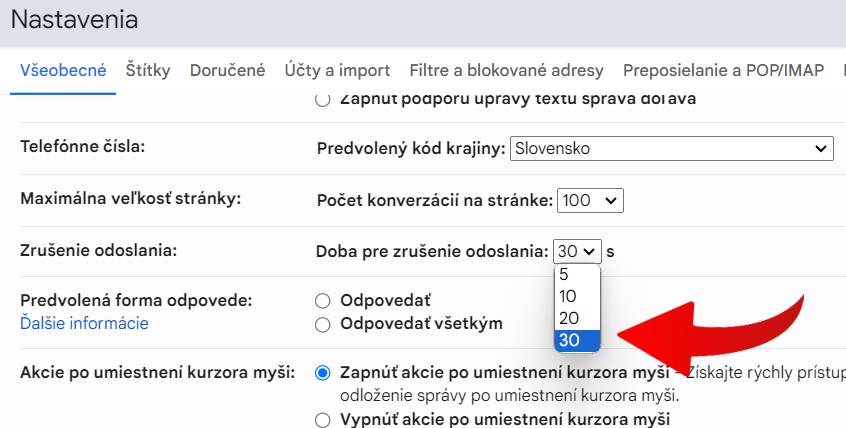The height and width of the screenshot is (428, 846).
Task: Choose 5 seconds in undo send list
Action: click(x=577, y=274)
